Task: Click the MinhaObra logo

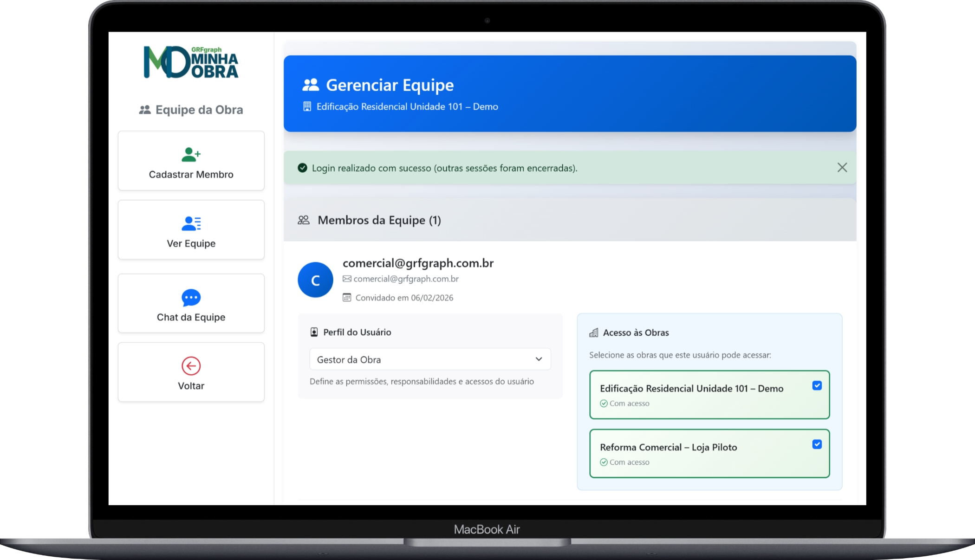Action: tap(191, 62)
